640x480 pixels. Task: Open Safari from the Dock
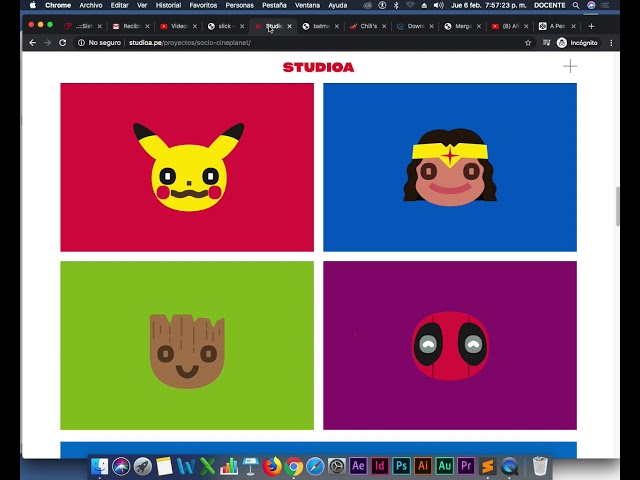(316, 466)
